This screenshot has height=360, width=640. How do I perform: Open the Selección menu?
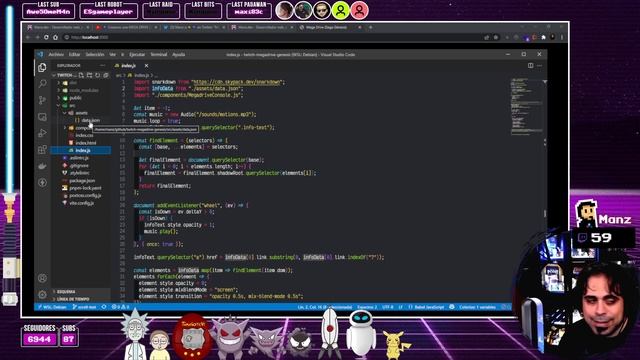(95, 54)
